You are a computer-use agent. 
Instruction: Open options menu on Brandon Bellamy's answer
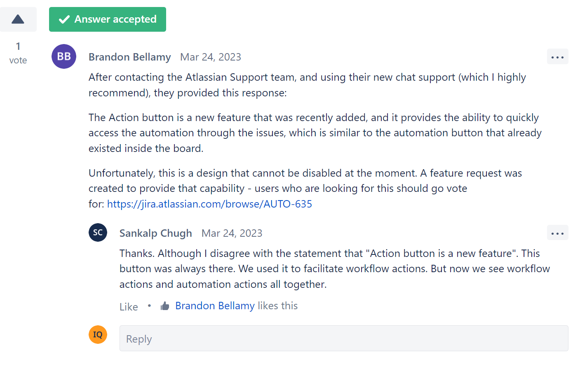(x=557, y=57)
